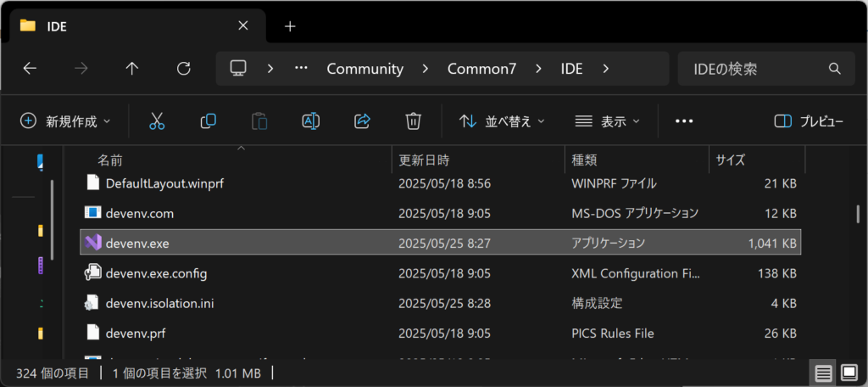Open the three-dots more options menu

pyautogui.click(x=684, y=121)
